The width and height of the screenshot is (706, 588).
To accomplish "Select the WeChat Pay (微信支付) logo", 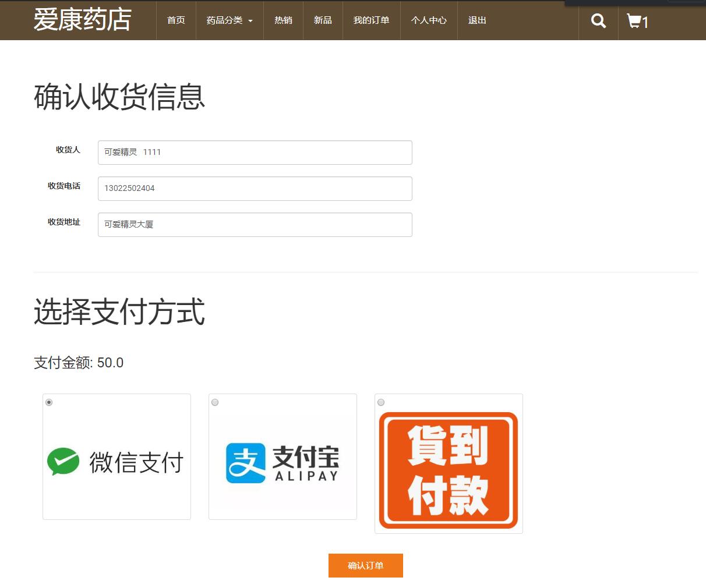I will [116, 461].
